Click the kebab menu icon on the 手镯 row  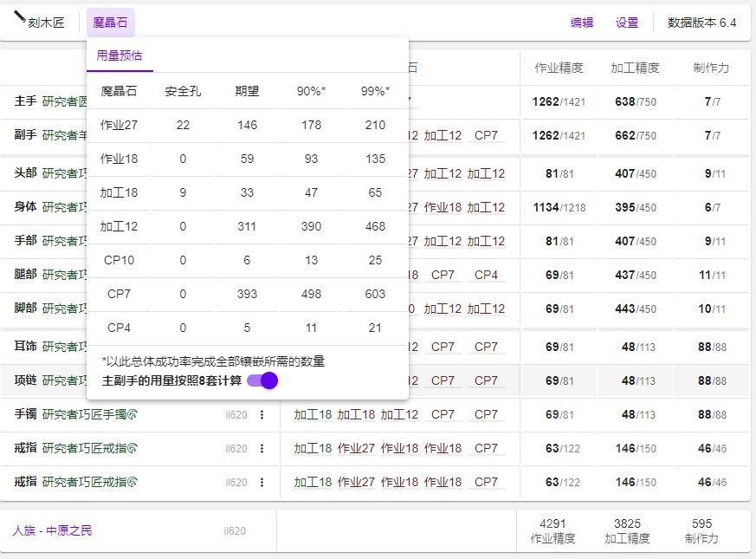tap(261, 415)
